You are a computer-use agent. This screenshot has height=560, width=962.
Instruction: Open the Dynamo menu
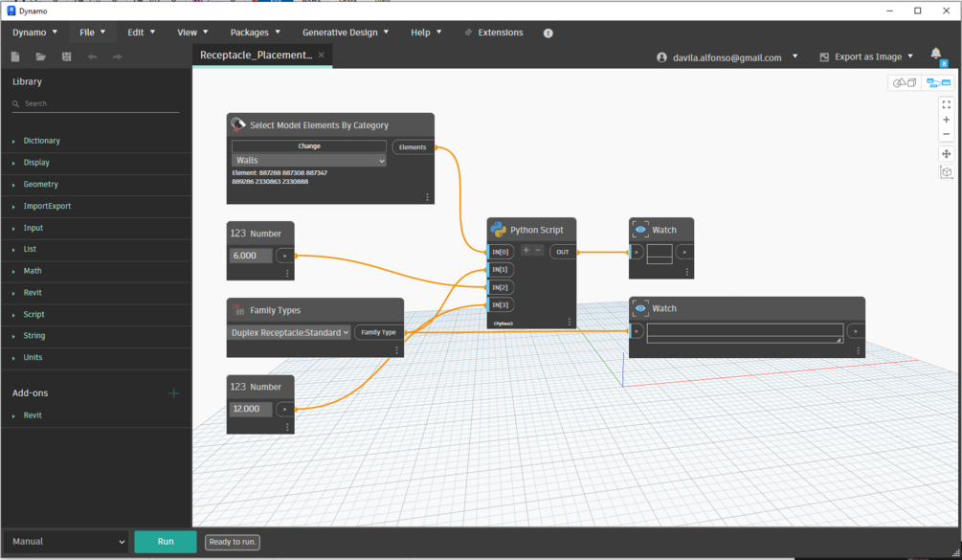point(35,33)
